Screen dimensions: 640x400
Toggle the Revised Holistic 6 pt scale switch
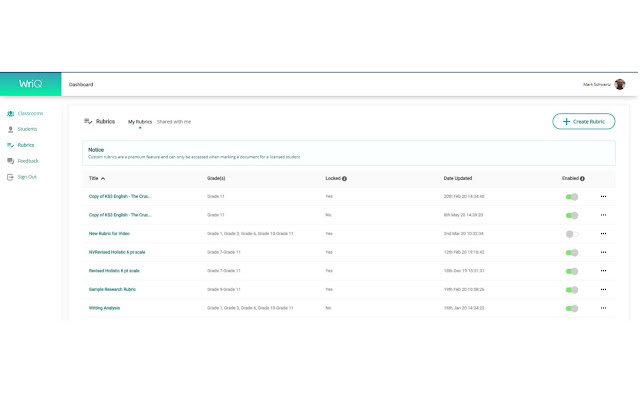click(572, 271)
